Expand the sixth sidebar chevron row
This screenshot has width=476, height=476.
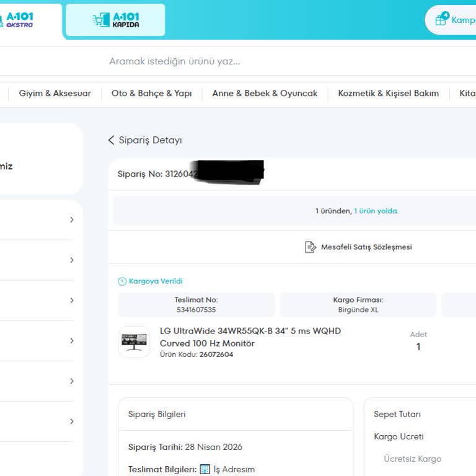pyautogui.click(x=72, y=421)
